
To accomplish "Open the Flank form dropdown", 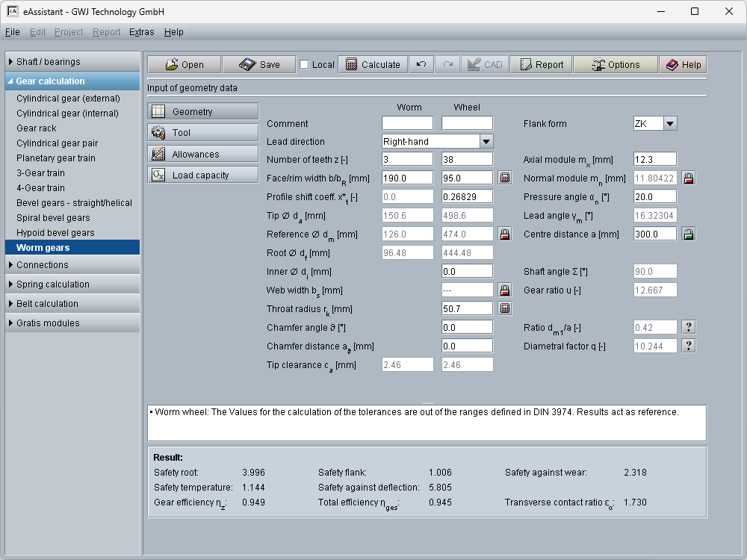I will (x=669, y=124).
